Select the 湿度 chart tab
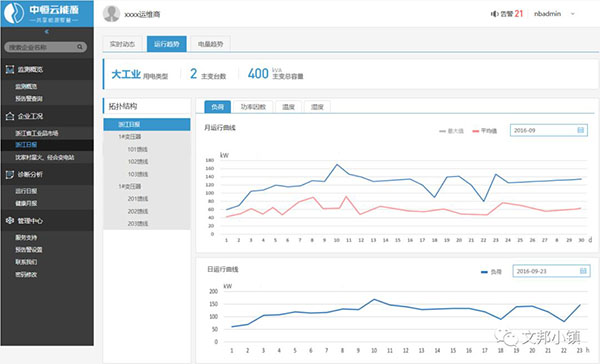 point(317,107)
